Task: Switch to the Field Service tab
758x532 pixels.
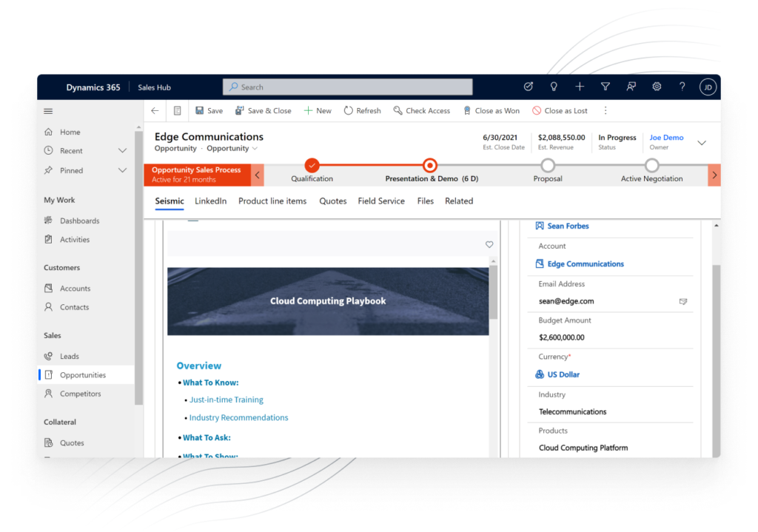Action: tap(381, 201)
